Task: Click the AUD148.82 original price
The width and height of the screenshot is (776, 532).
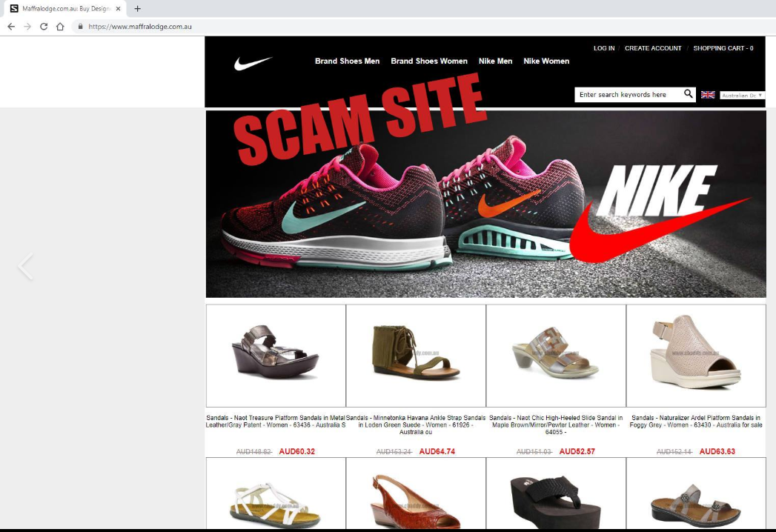Action: 254,451
